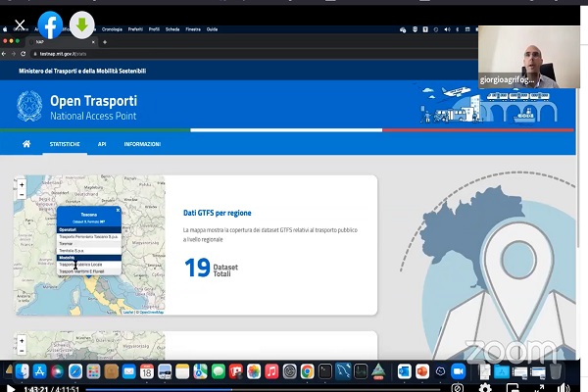Click the sound volume icon in the macOS menu bar
Viewport: 588px width, 392px height.
point(447,29)
